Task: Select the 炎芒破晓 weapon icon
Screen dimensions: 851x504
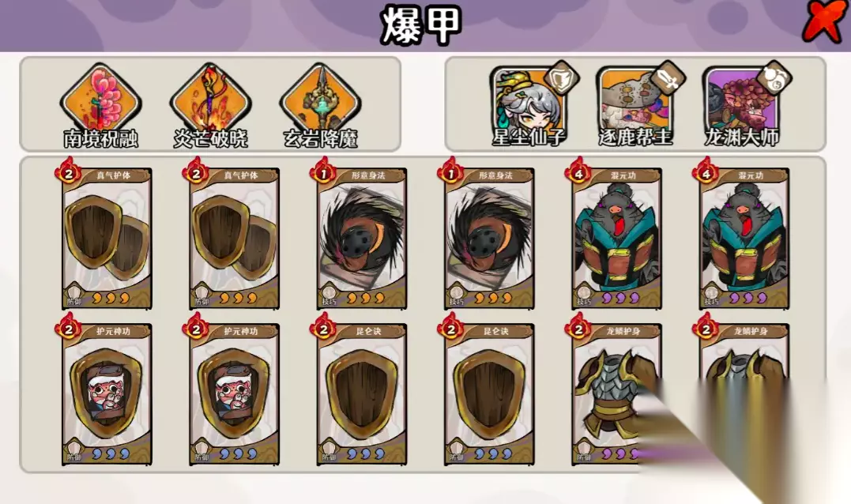Action: coord(211,102)
